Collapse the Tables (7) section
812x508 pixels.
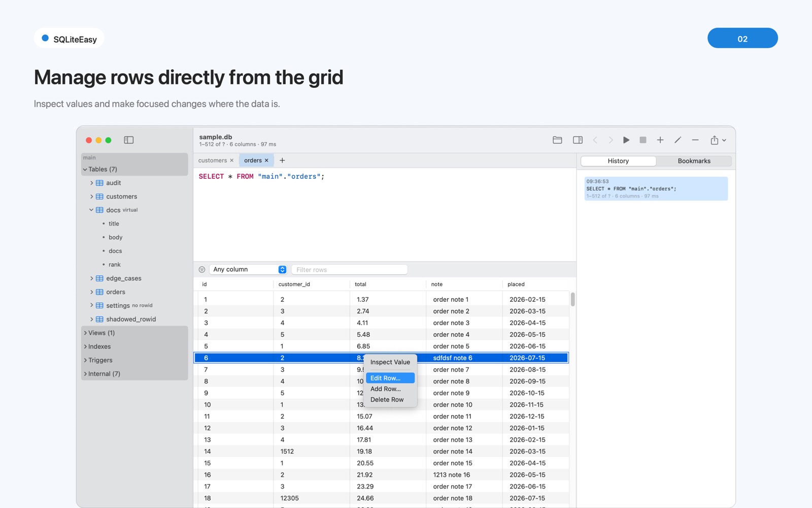pyautogui.click(x=85, y=170)
